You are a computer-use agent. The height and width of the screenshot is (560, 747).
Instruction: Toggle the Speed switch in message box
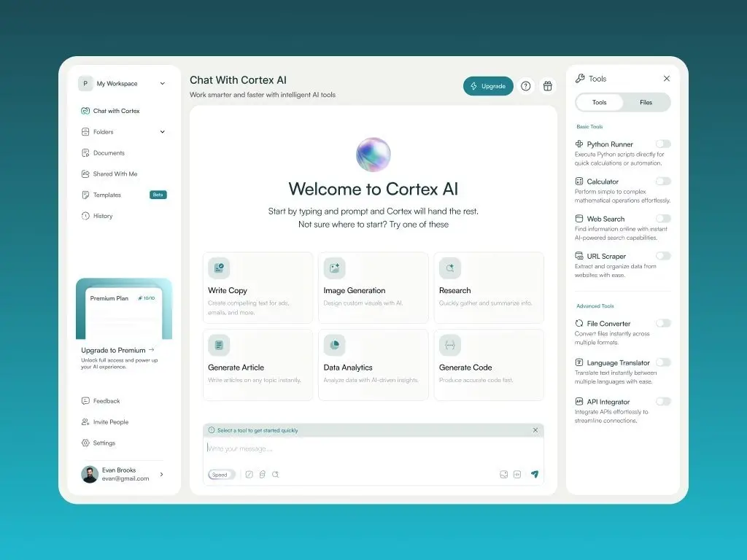tap(222, 475)
